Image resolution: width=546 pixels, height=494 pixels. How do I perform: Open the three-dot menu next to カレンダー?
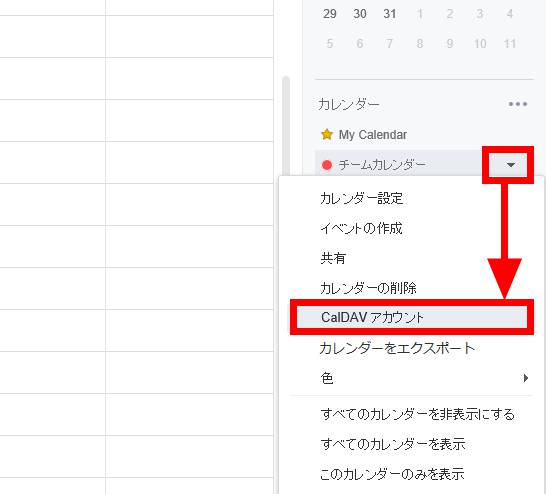coord(517,104)
